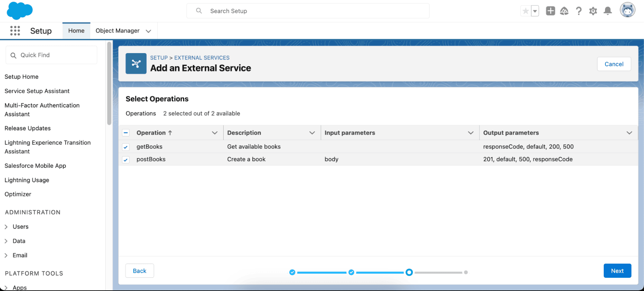Expand the Users section

coord(6,227)
